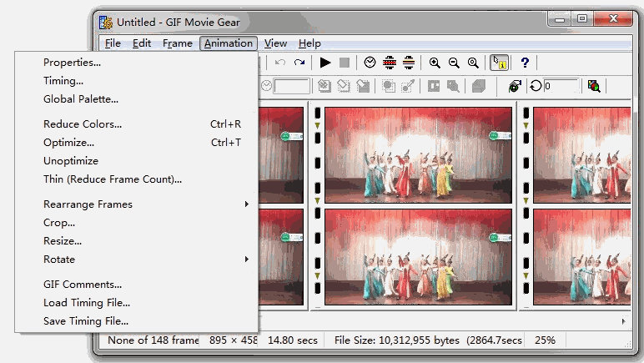Select the top right frame thumbnail
Image resolution: width=644 pixels, height=363 pixels.
(582, 155)
